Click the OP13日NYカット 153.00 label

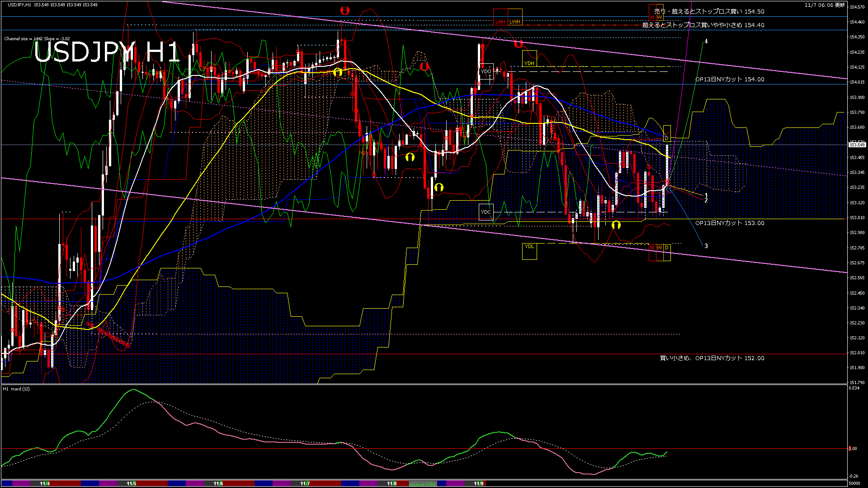(730, 223)
